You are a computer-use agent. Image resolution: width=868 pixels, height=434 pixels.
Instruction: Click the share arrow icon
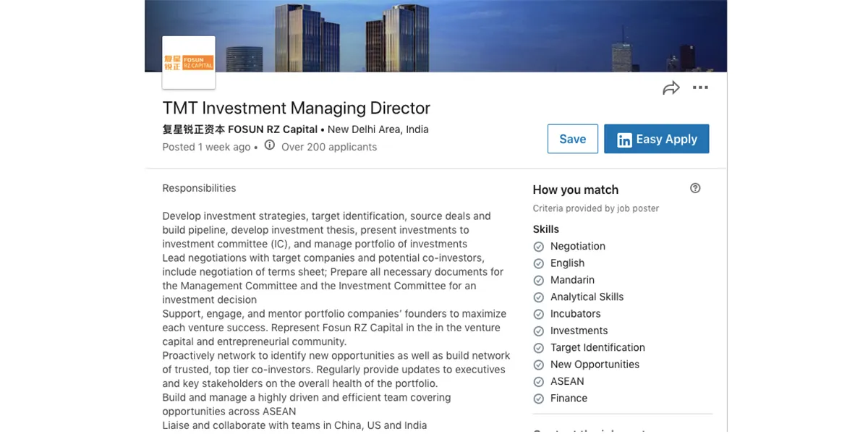(671, 88)
